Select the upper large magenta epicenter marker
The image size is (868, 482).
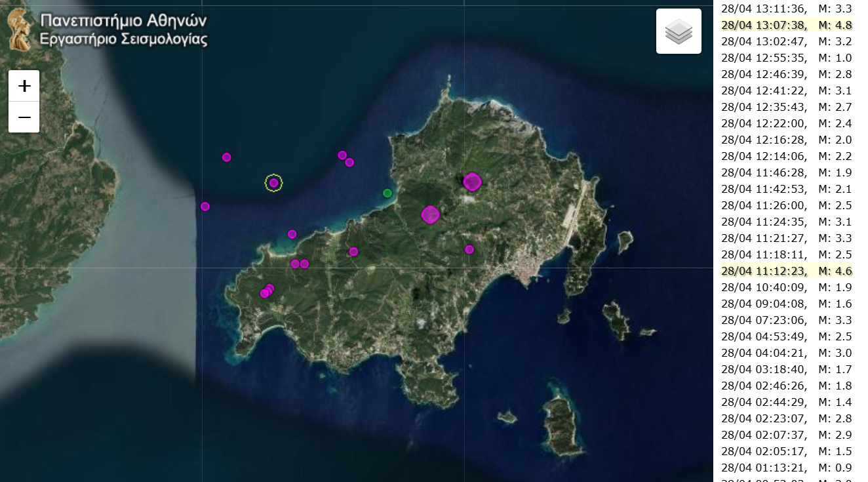click(x=472, y=182)
